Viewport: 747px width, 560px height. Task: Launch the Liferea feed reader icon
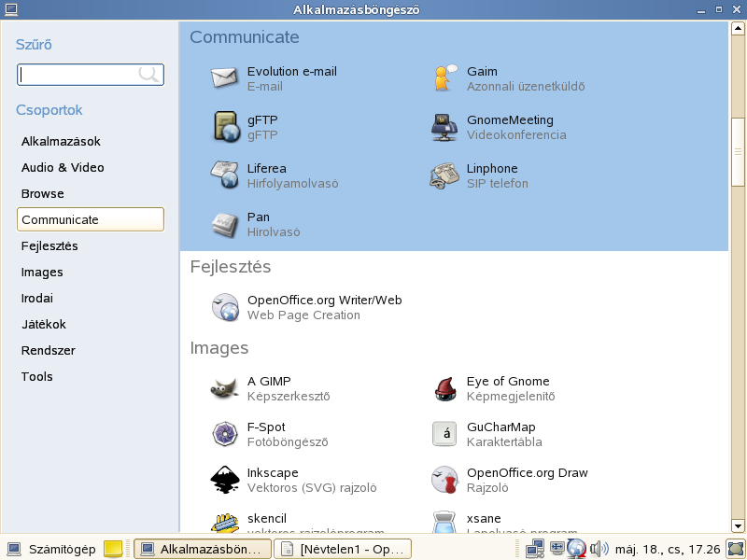click(225, 175)
